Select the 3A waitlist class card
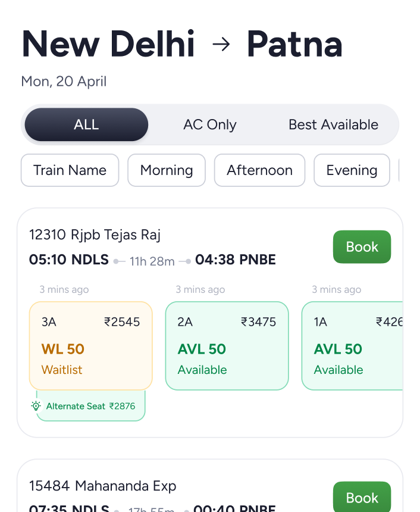Screen dimensions: 420x512 [x=90, y=345]
